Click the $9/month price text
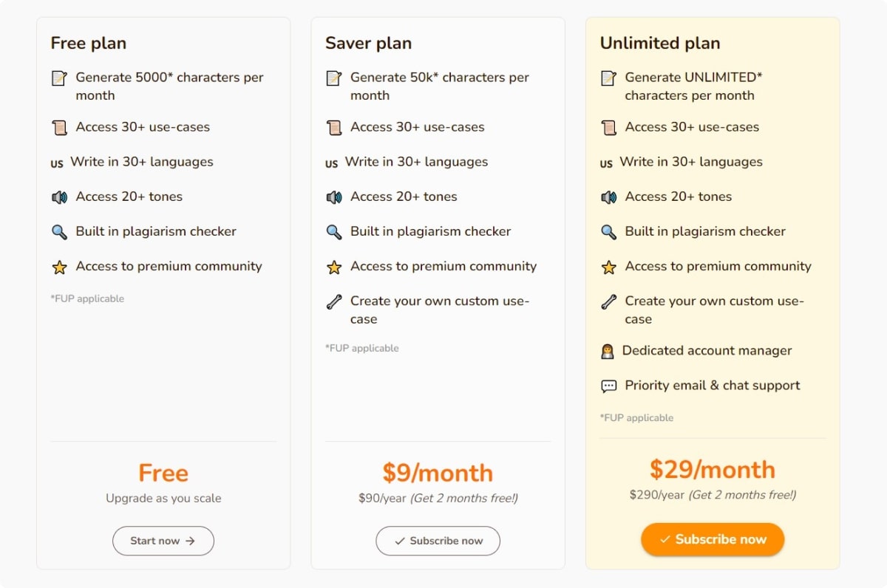This screenshot has height=588, width=887. [x=438, y=473]
